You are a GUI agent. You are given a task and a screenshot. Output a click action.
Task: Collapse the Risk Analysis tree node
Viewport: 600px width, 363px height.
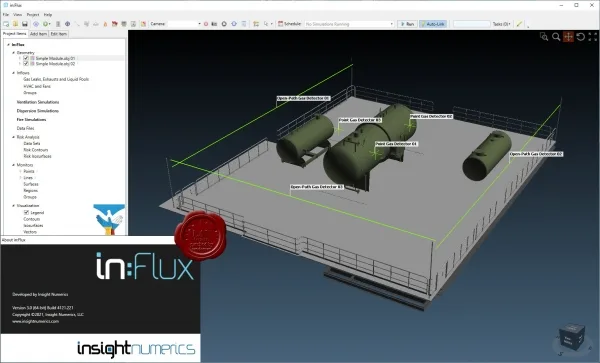(x=13, y=137)
